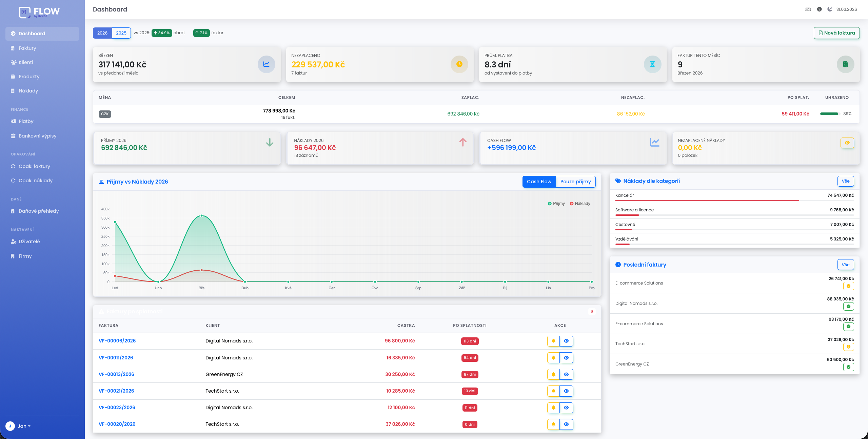This screenshot has width=868, height=439.
Task: Open Faktury in the sidebar
Action: click(x=27, y=48)
